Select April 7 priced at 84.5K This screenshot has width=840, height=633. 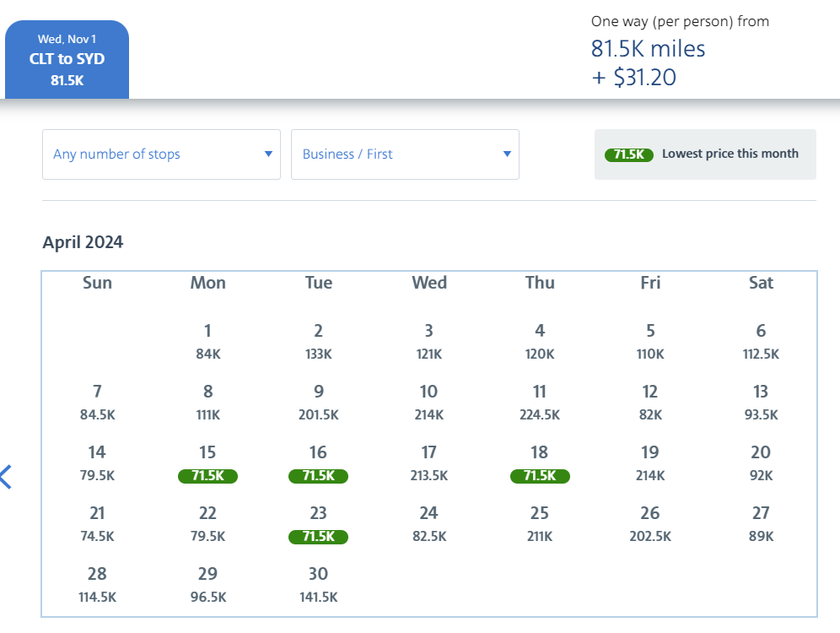[97, 403]
